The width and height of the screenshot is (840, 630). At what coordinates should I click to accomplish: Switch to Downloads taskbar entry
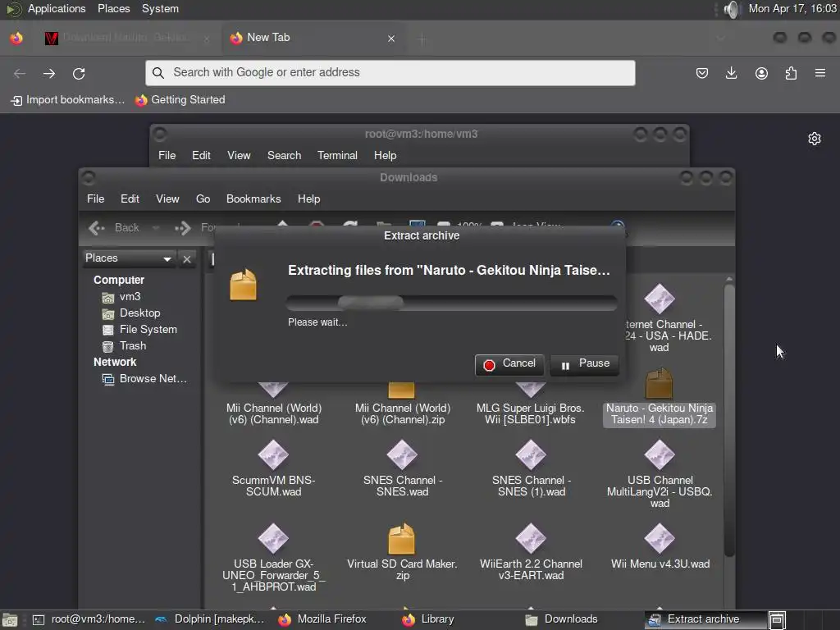pyautogui.click(x=562, y=620)
